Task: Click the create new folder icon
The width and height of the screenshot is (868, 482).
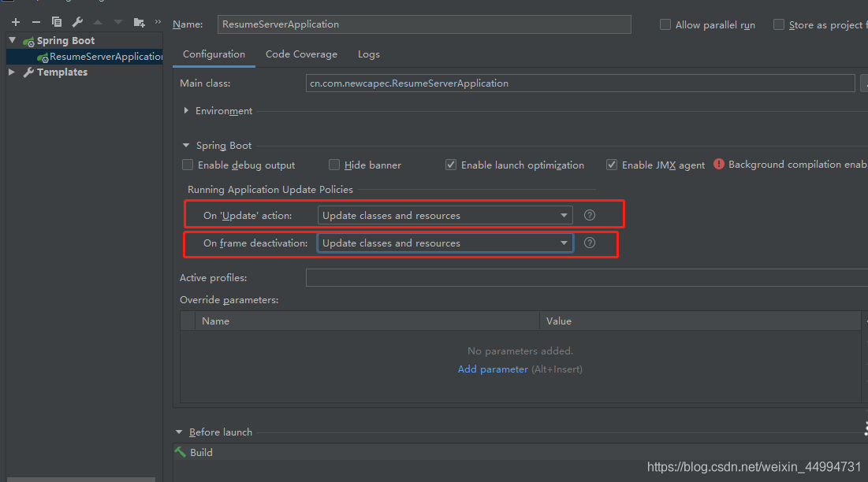Action: point(140,22)
